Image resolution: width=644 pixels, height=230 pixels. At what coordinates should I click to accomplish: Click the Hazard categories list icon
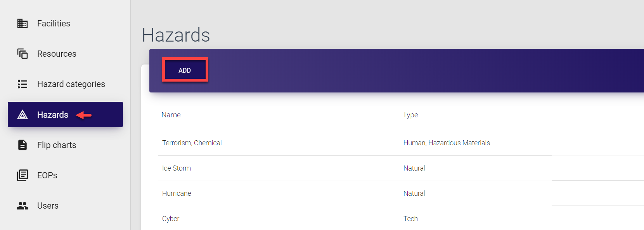23,84
